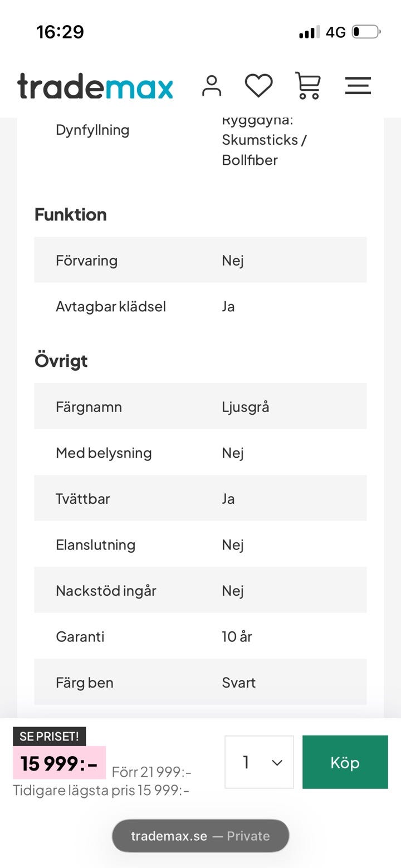This screenshot has width=401, height=868.
Task: Tap the Övrigt section heading
Action: pos(61,361)
